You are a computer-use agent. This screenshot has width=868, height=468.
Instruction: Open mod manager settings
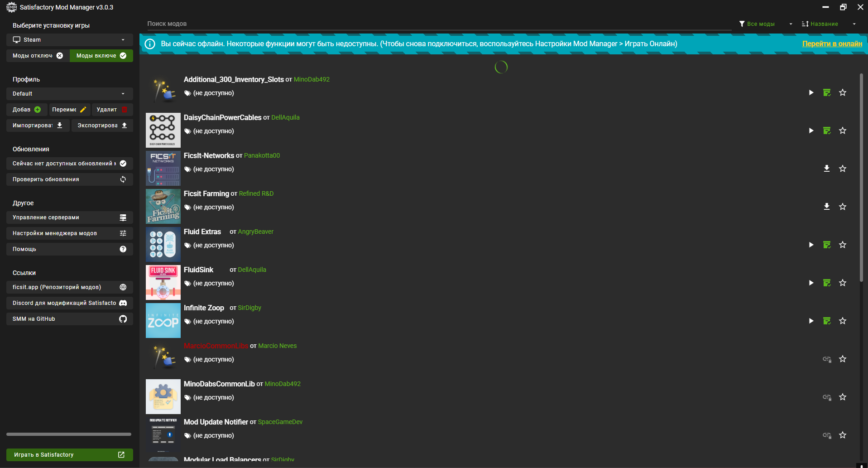click(70, 233)
